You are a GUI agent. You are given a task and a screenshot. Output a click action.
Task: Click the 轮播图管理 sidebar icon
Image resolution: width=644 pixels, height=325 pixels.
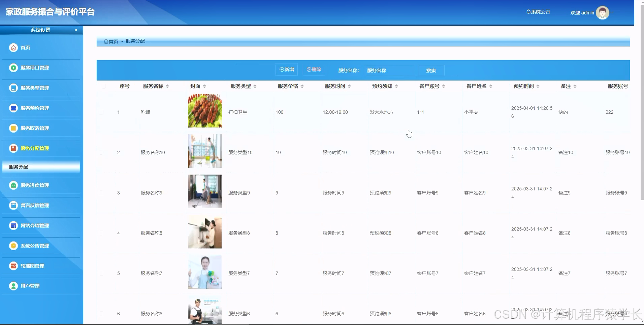13,266
